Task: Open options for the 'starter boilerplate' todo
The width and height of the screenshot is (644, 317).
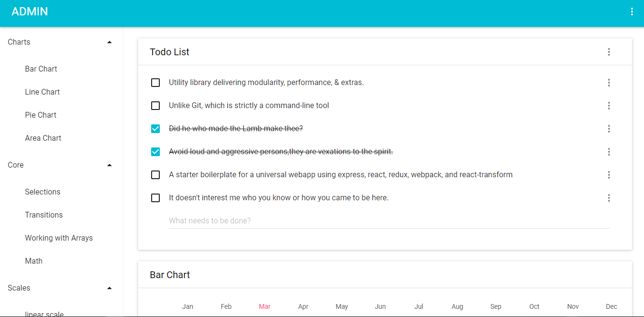Action: pos(608,175)
